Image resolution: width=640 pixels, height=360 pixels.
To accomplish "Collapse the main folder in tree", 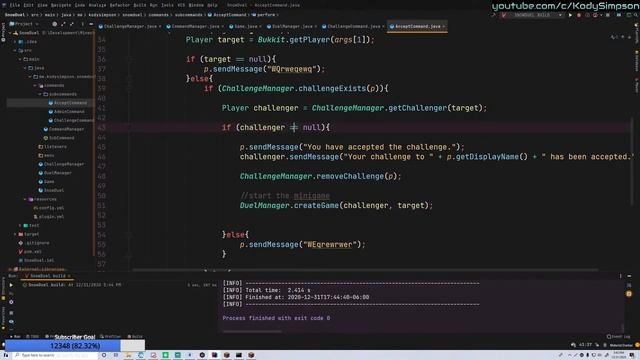I will click(20, 59).
